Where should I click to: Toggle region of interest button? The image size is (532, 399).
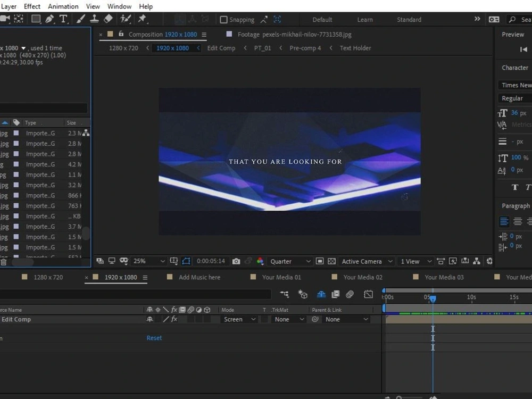click(x=320, y=261)
